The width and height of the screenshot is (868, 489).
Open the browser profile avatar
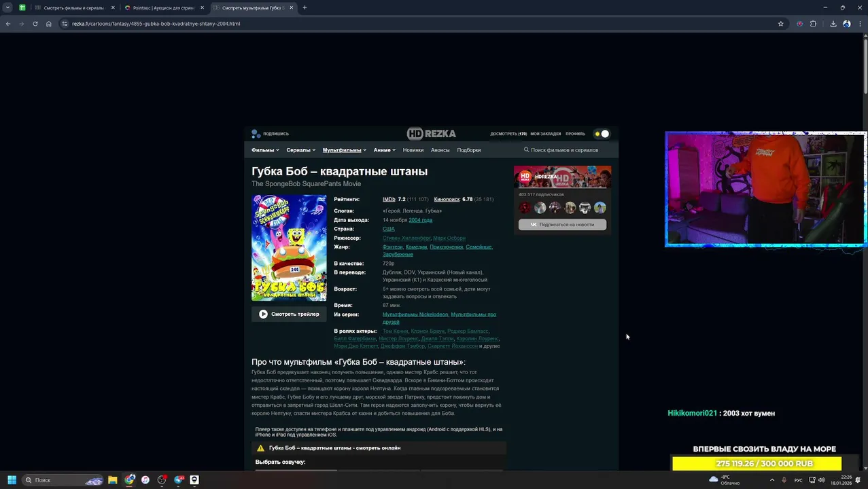[x=846, y=24]
